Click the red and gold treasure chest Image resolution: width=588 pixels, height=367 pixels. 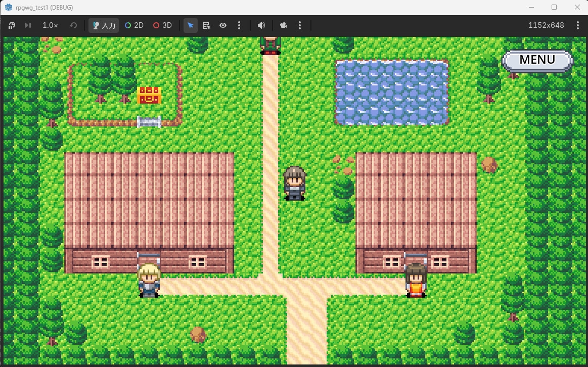(x=149, y=95)
